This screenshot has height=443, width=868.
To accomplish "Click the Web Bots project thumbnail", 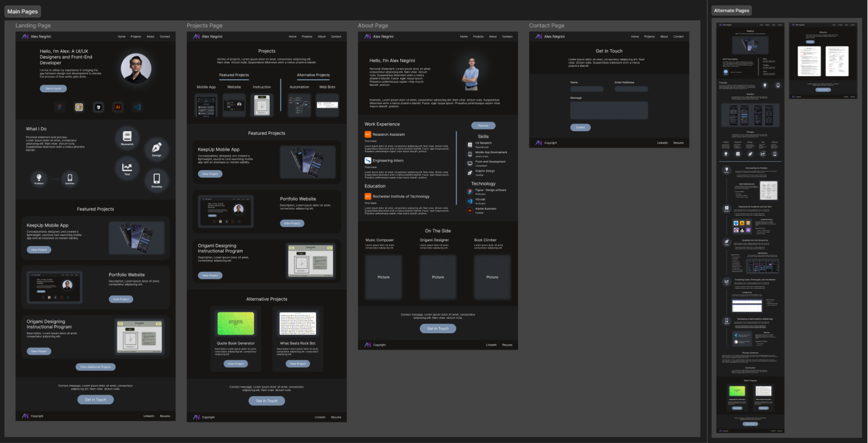I will (x=327, y=105).
